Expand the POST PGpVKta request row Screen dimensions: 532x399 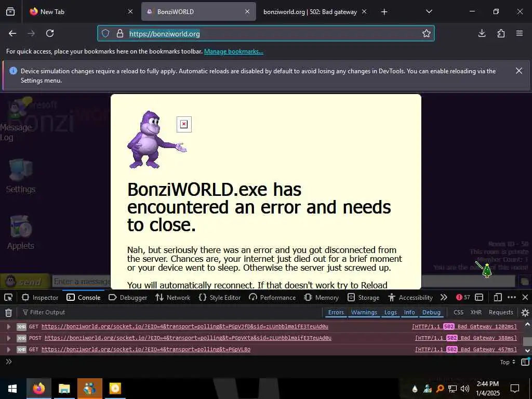8,338
